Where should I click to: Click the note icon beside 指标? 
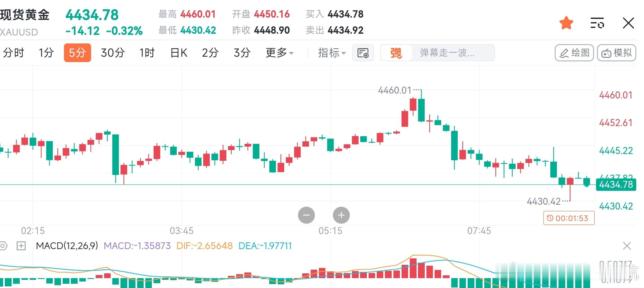(363, 52)
